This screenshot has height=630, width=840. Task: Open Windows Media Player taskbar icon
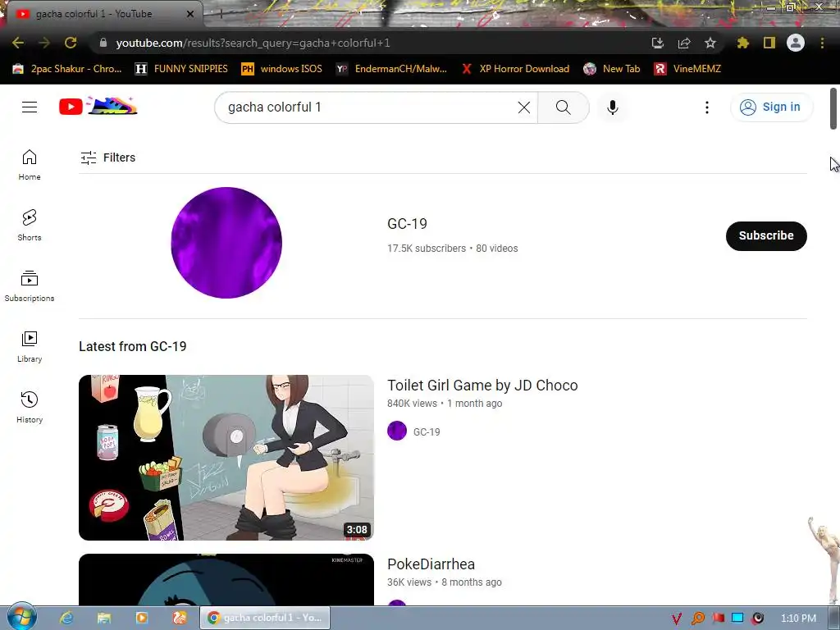click(142, 618)
